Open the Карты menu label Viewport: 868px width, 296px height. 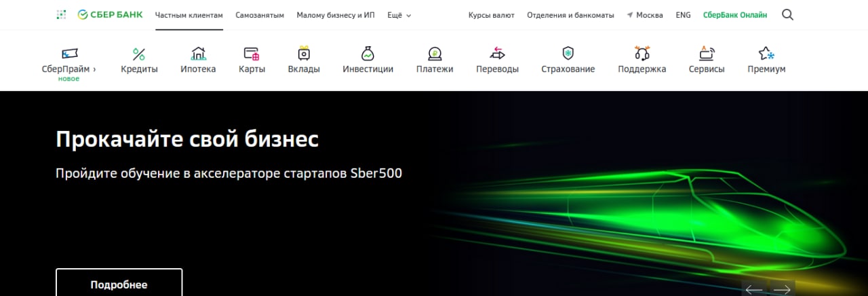tap(252, 69)
